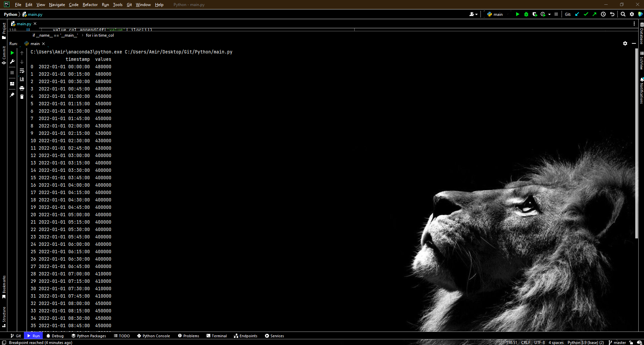Select the main tab in Run panel
Viewport: 644px width, 345px height.
tap(35, 44)
